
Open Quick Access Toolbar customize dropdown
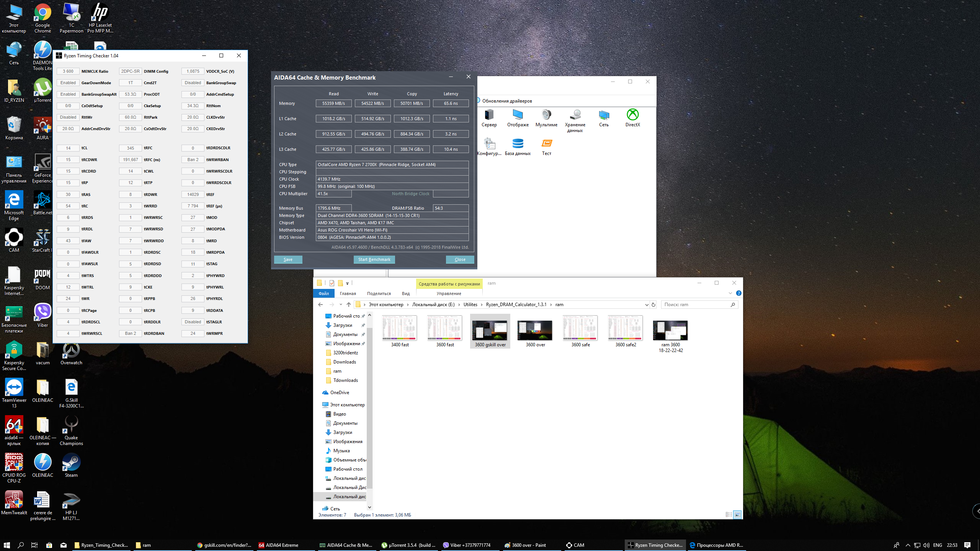pyautogui.click(x=348, y=283)
